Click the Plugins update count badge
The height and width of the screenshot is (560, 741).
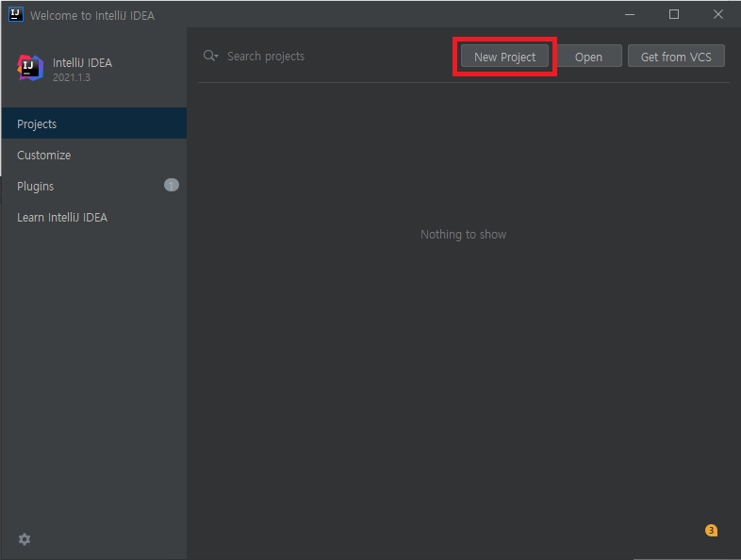[171, 185]
